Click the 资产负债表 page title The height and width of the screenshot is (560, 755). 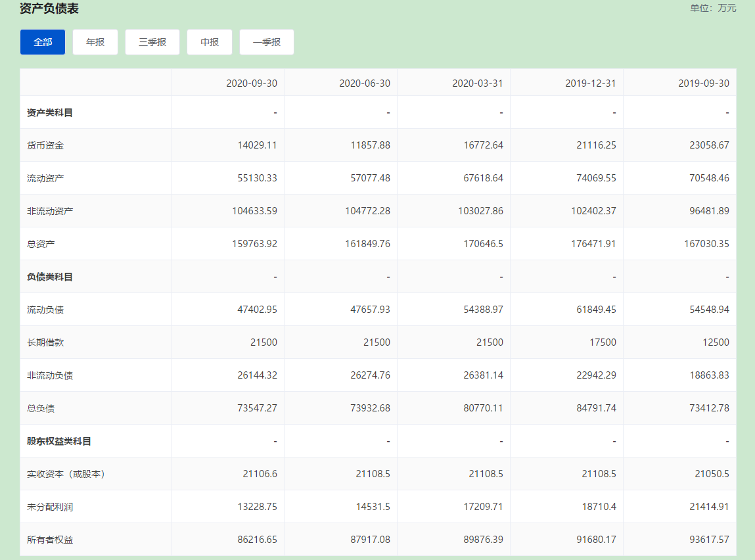pos(49,9)
